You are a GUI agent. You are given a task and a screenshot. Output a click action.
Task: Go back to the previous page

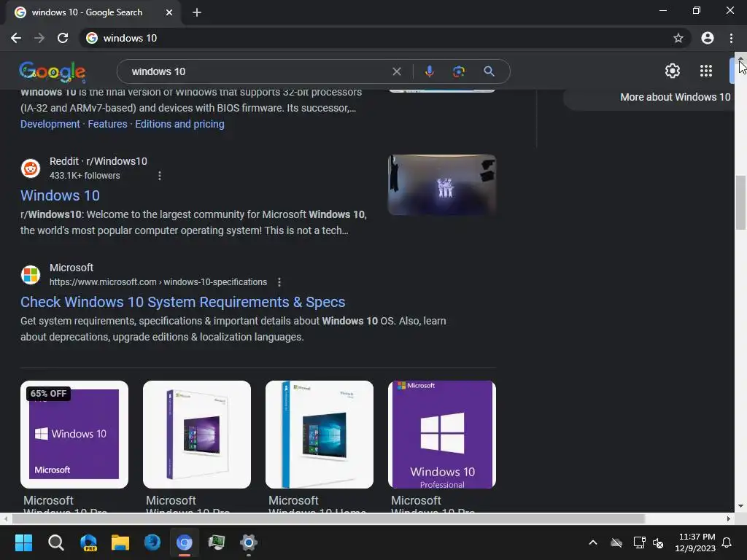click(x=16, y=38)
